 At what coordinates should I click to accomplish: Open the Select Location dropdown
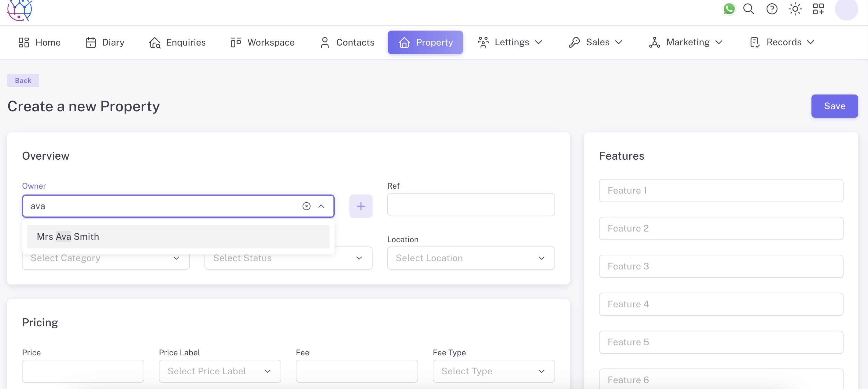click(470, 258)
